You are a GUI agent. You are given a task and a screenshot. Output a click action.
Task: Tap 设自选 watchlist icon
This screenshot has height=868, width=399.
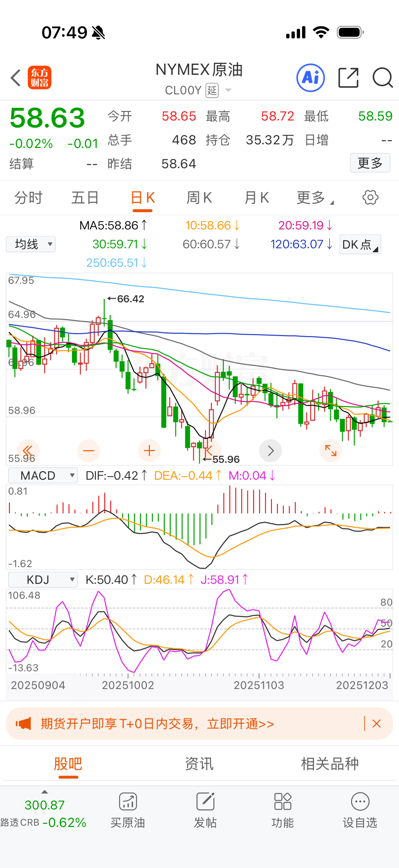coord(360,801)
